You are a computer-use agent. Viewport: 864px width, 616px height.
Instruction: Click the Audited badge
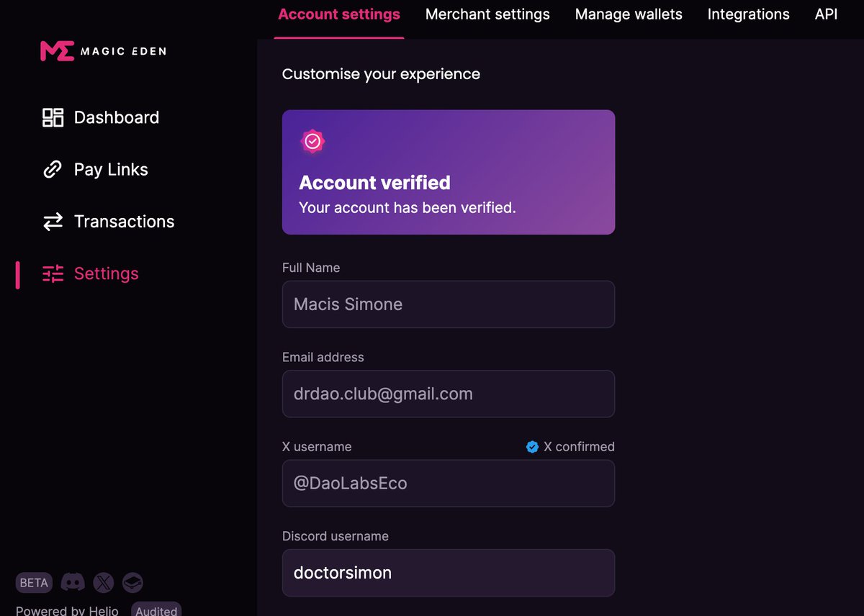(156, 610)
